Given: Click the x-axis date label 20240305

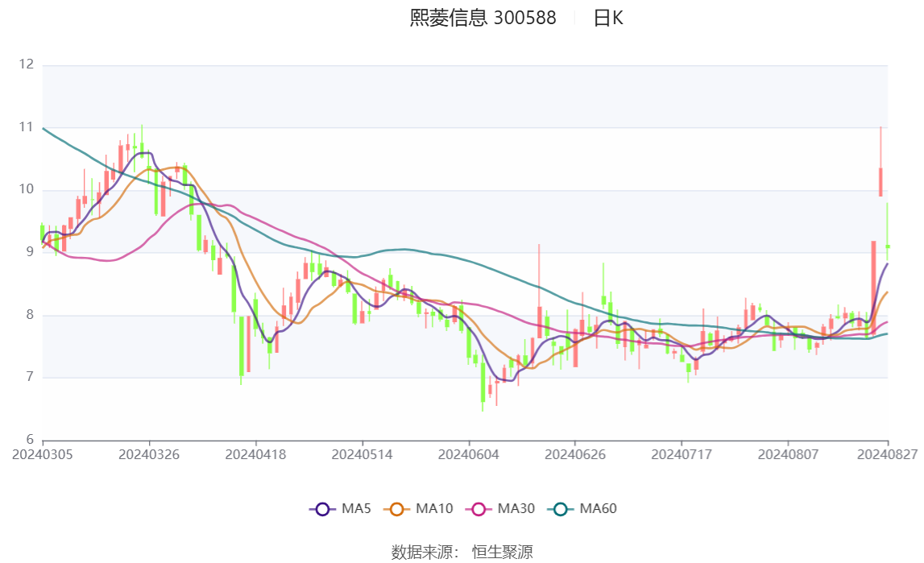Looking at the screenshot, I should tap(43, 454).
